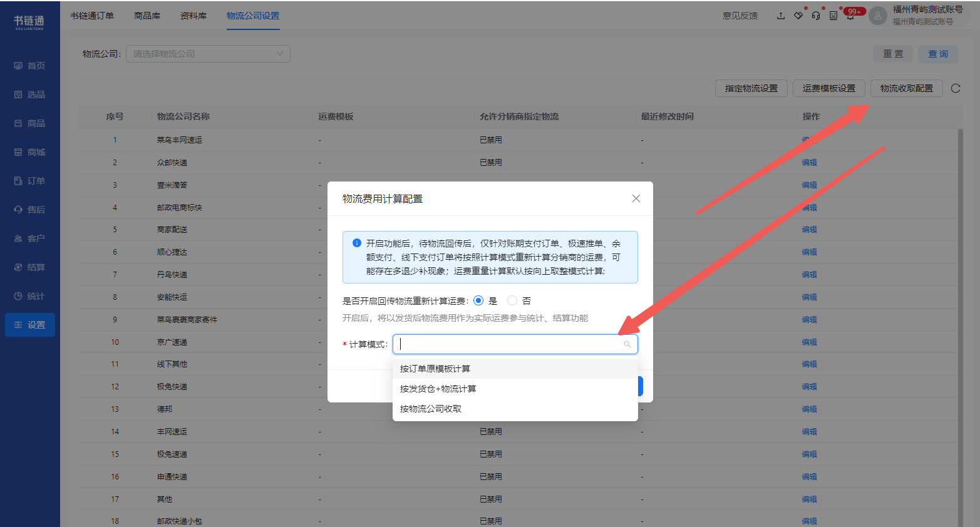This screenshot has height=527, width=980.
Task: Edit the 顺心捷达 row
Action: click(x=810, y=252)
